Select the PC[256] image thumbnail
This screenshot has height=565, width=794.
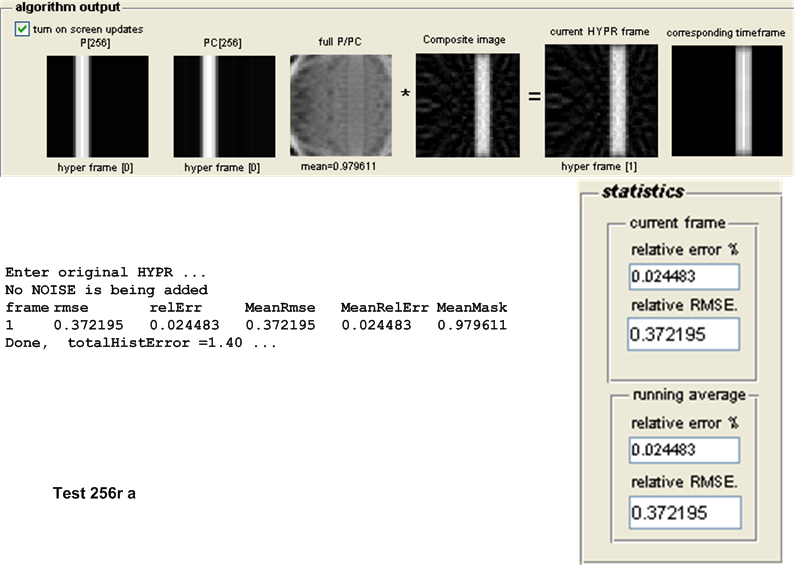224,106
